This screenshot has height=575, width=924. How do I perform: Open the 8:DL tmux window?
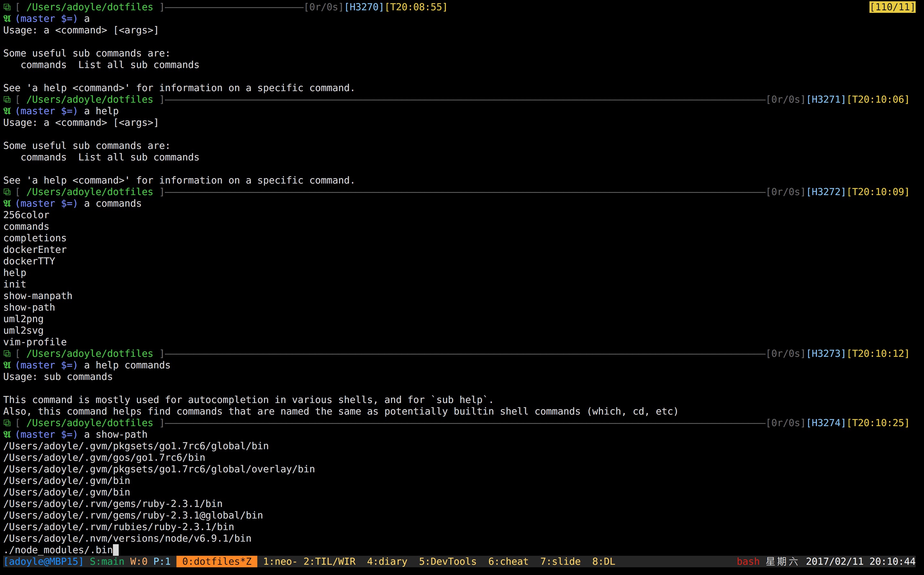[x=603, y=562]
